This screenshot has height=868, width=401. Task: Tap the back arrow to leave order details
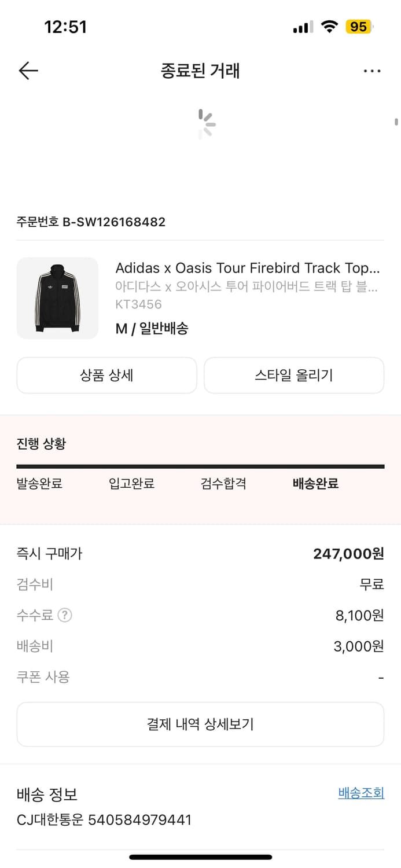[27, 70]
